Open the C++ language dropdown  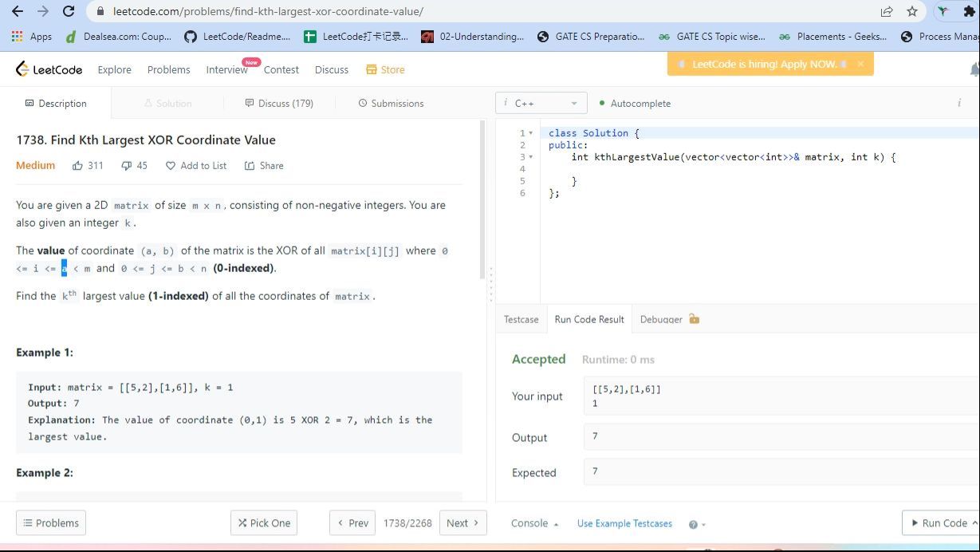[542, 104]
